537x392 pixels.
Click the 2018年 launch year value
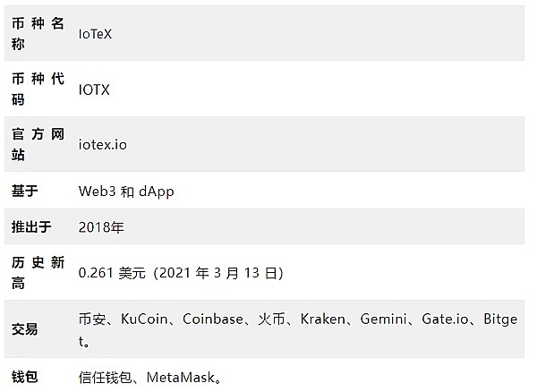[x=101, y=226]
